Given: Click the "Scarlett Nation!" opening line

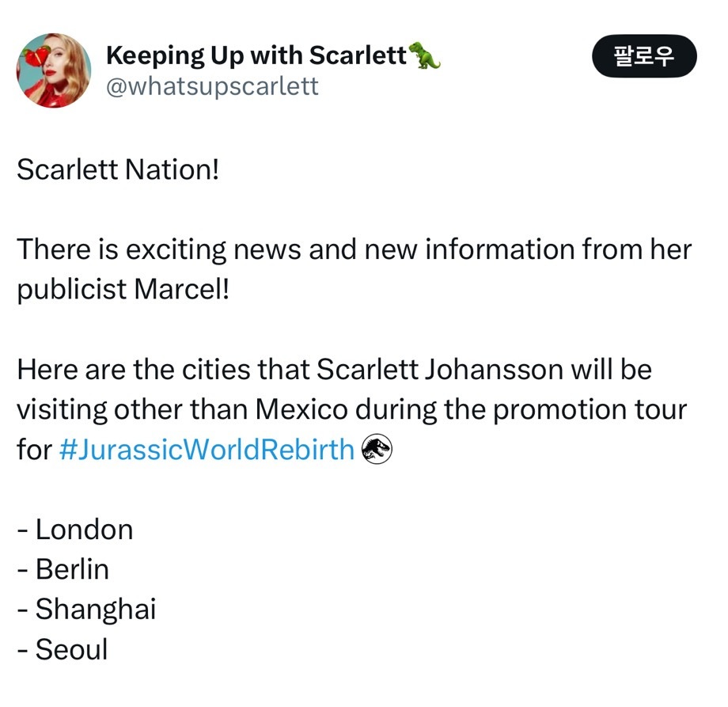Looking at the screenshot, I should click(117, 169).
